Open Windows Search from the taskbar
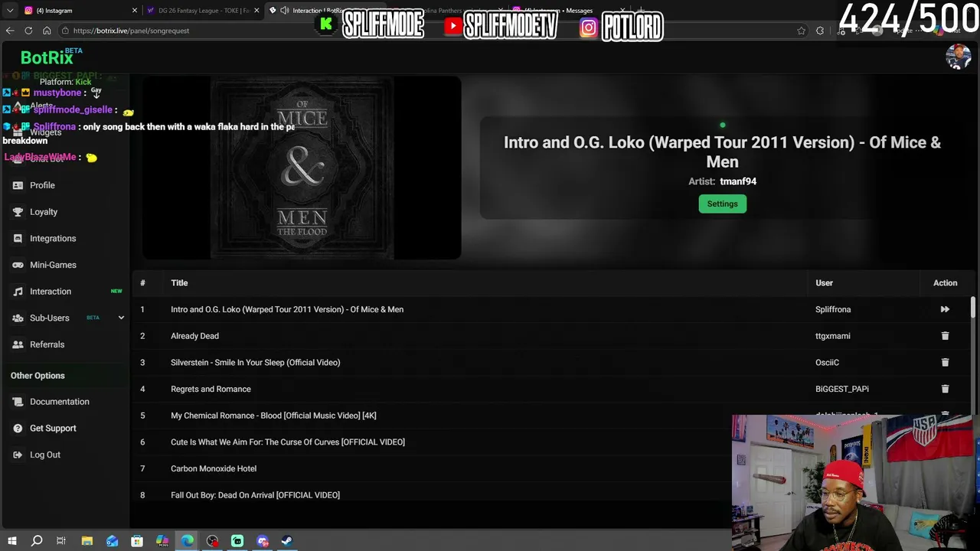Image resolution: width=980 pixels, height=551 pixels. (x=37, y=541)
